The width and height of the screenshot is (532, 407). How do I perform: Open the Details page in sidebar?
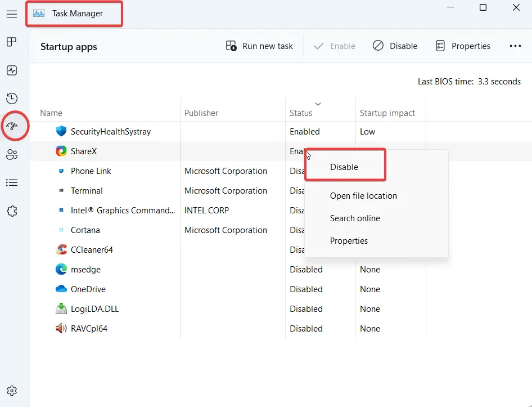[12, 183]
